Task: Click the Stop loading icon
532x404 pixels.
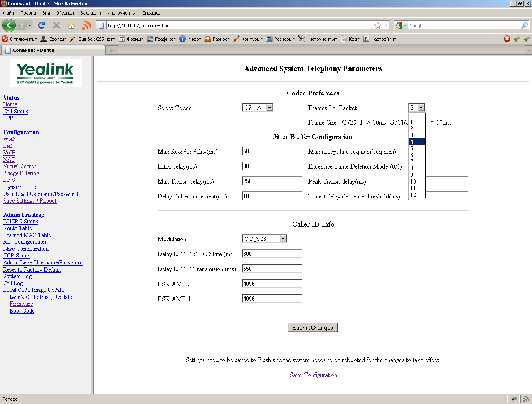Action: (57, 25)
